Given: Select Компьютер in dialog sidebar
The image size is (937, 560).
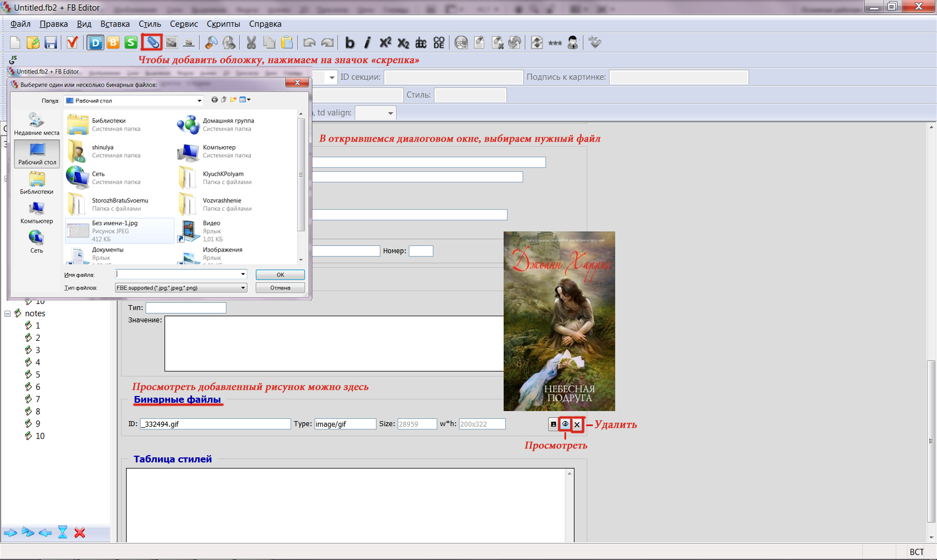Looking at the screenshot, I should click(x=37, y=213).
